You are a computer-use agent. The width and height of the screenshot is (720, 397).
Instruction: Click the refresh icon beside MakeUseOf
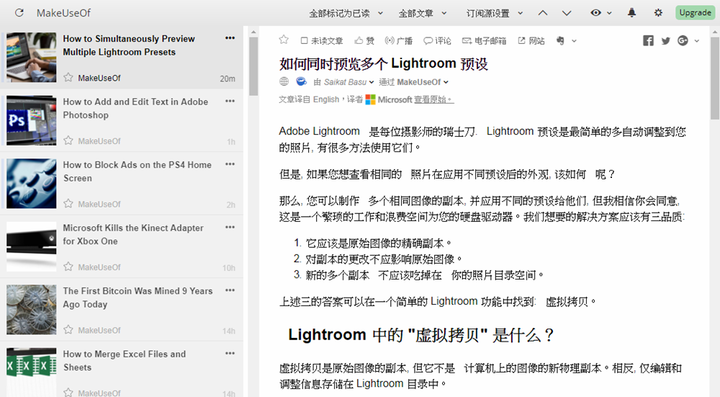[19, 13]
